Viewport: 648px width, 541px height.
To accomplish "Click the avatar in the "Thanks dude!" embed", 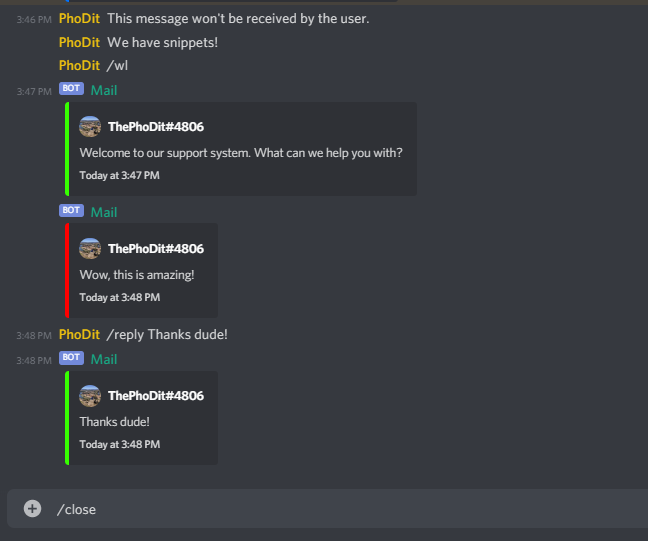I will (90, 396).
